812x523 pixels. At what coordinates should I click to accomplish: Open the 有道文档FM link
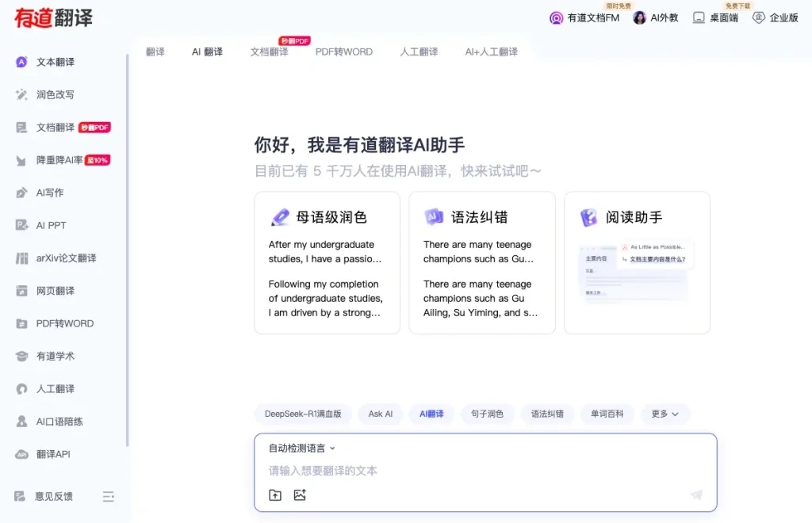click(593, 18)
